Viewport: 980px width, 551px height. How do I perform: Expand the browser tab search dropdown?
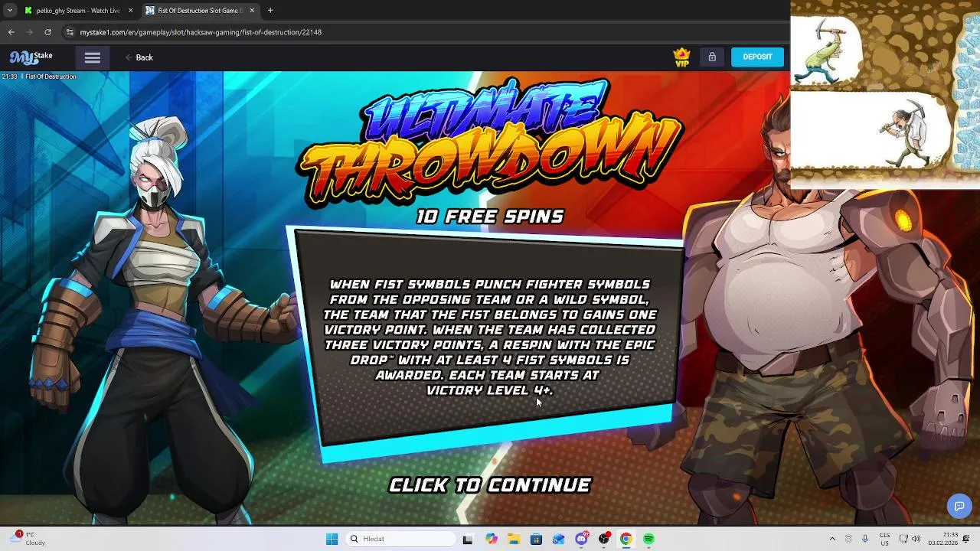10,11
